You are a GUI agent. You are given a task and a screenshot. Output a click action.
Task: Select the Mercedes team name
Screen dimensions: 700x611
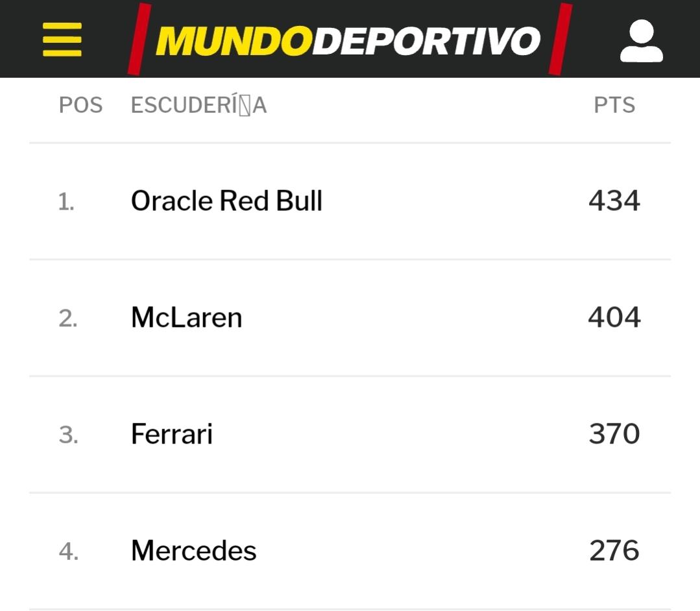pyautogui.click(x=193, y=551)
